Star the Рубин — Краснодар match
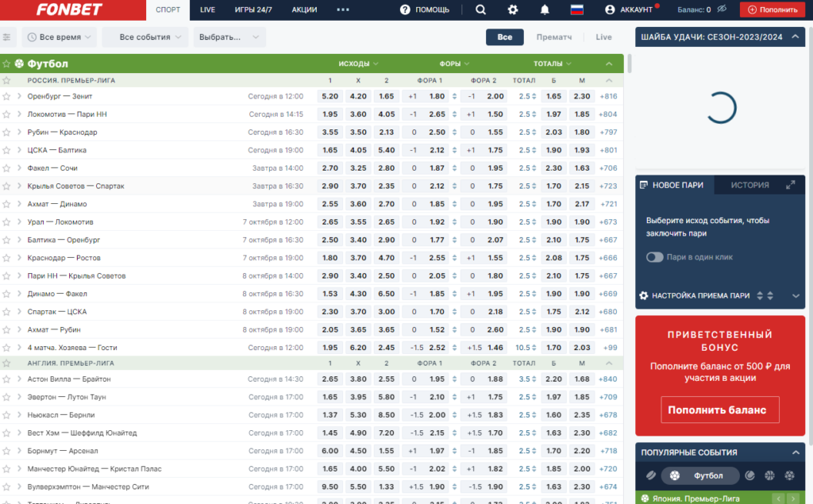813x504 pixels. 6,133
